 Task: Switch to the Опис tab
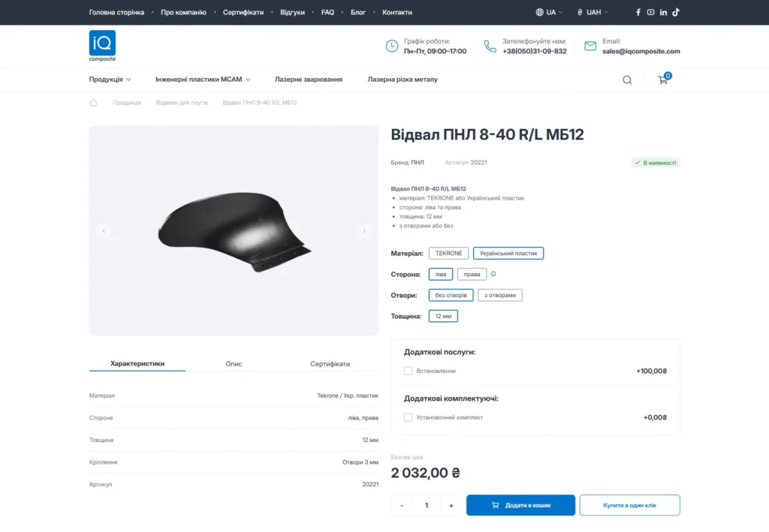(234, 363)
